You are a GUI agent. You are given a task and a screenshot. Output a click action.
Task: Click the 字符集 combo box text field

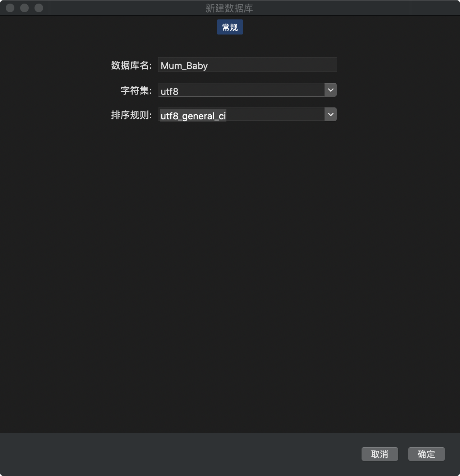241,90
